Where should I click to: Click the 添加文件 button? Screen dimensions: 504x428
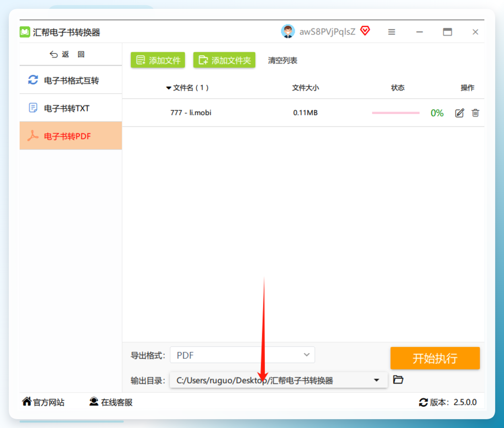coord(158,60)
